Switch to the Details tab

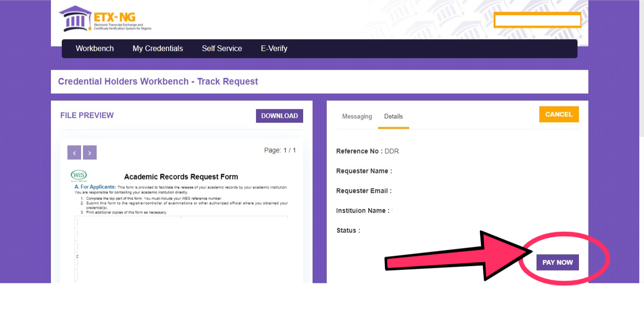[x=394, y=117]
